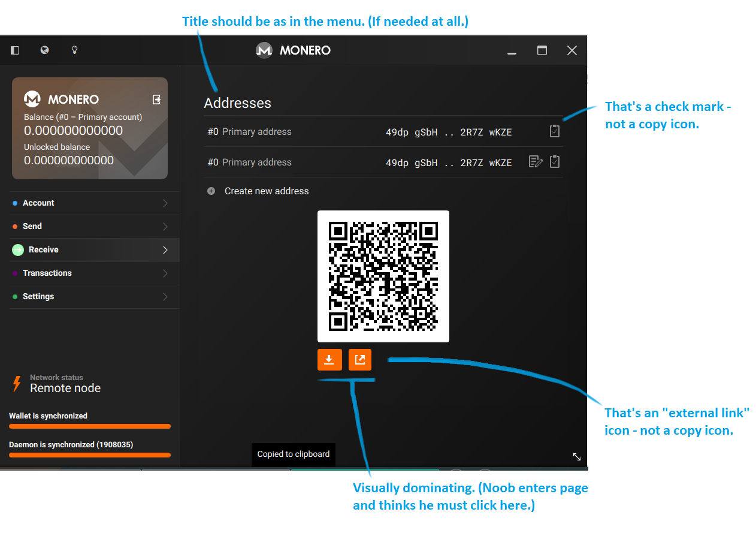Click Create new address
756x539 pixels.
(266, 191)
